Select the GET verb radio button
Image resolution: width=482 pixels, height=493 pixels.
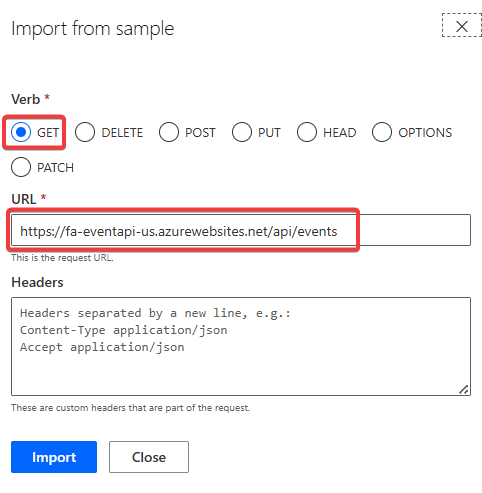tap(21, 132)
